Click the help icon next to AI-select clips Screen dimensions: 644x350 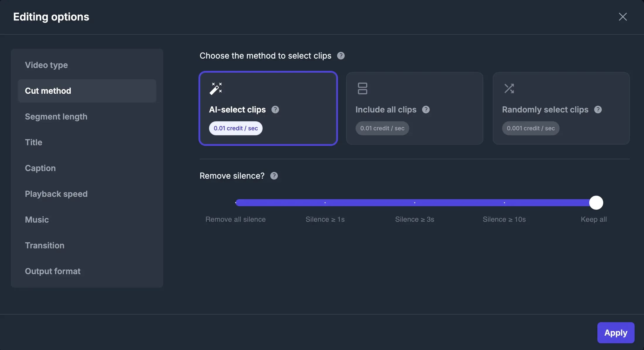(275, 110)
